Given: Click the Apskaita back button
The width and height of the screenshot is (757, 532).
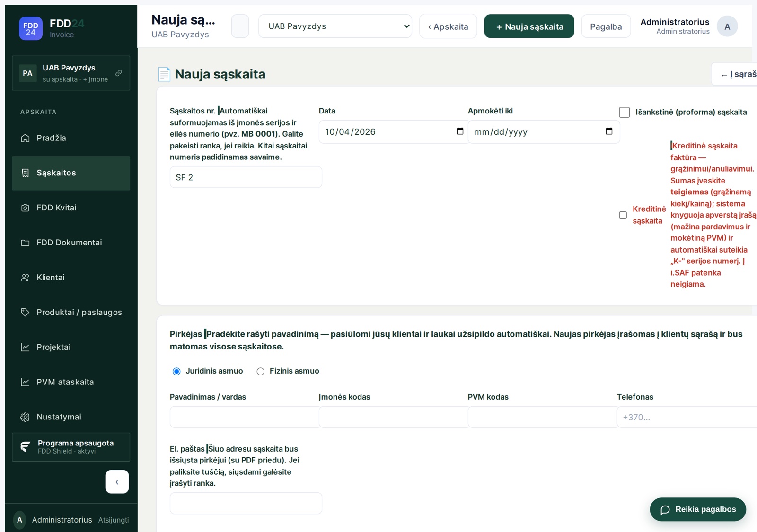Looking at the screenshot, I should click(448, 26).
